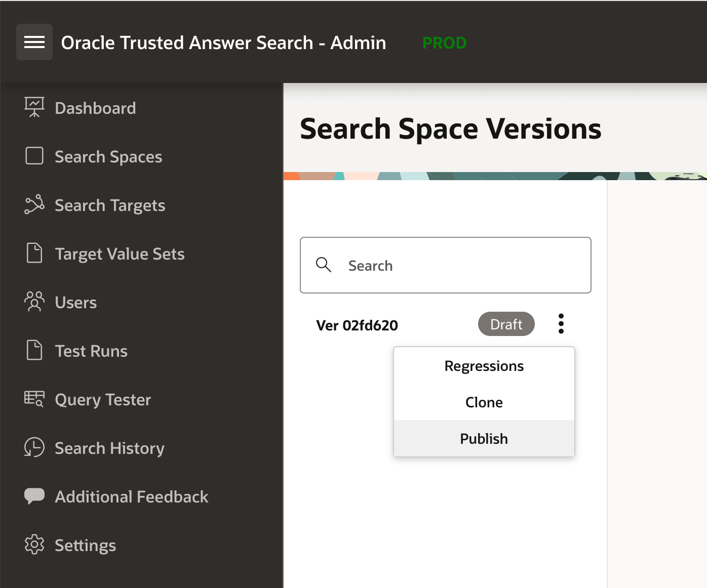Click the Ver 02fd620 version label
Viewport: 707px width, 588px height.
tap(357, 325)
